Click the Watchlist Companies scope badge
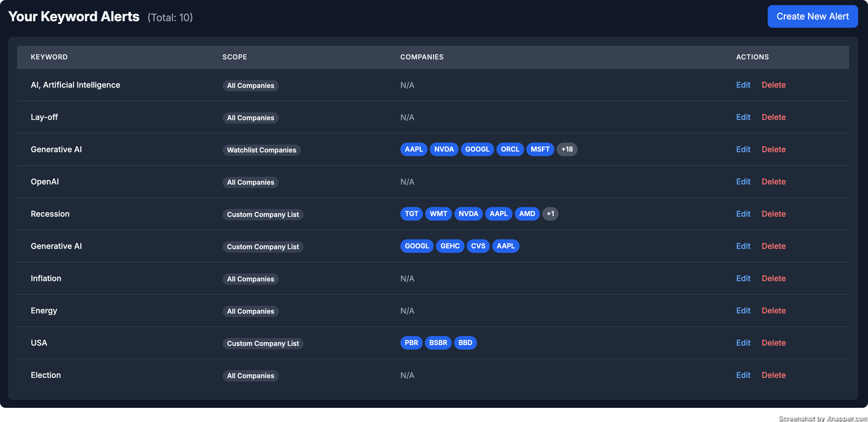This screenshot has height=422, width=868. (x=261, y=150)
